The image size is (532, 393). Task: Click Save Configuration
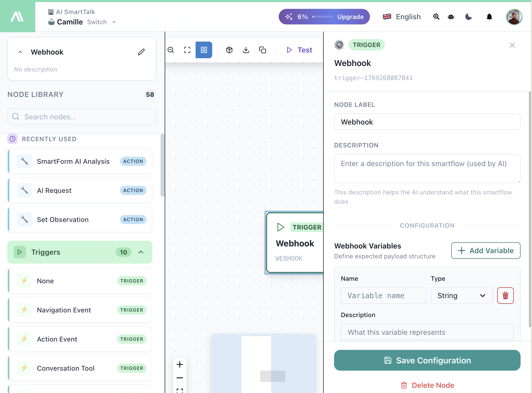tap(427, 360)
